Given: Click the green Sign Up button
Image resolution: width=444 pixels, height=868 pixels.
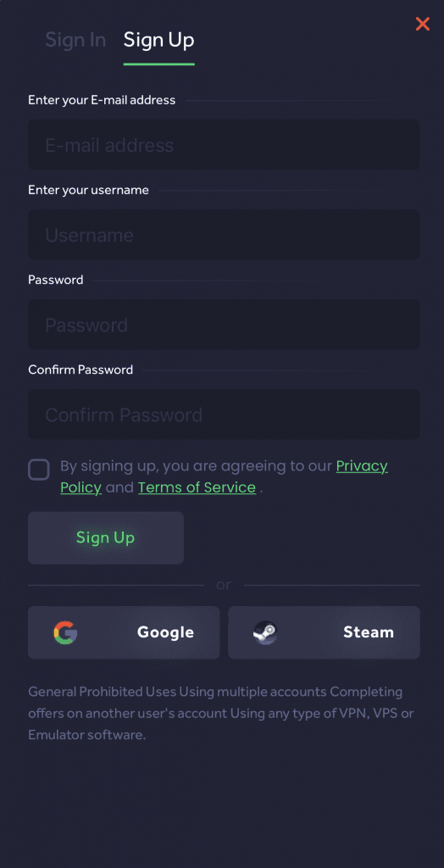Looking at the screenshot, I should pos(106,537).
